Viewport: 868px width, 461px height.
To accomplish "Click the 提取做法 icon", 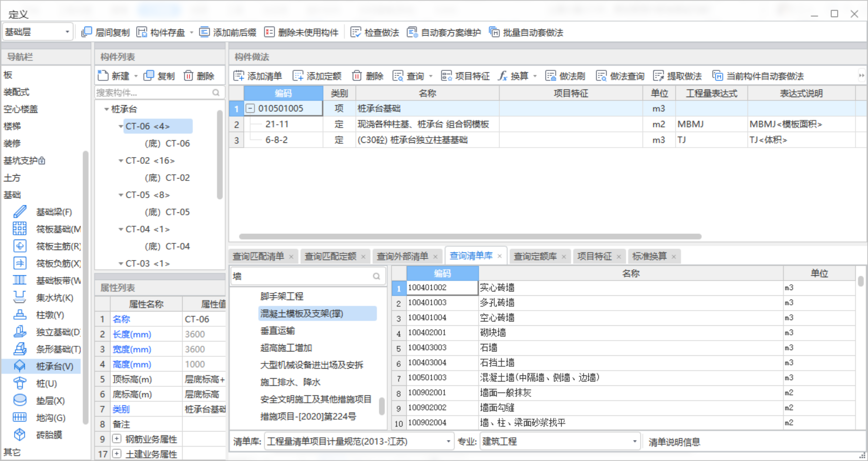I will click(658, 75).
